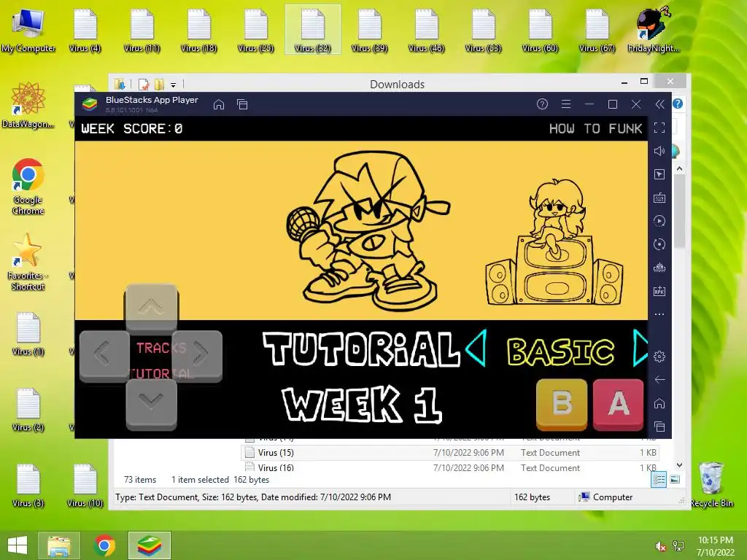The width and height of the screenshot is (747, 560).
Task: Tap the D-pad up arrow
Action: tap(151, 307)
